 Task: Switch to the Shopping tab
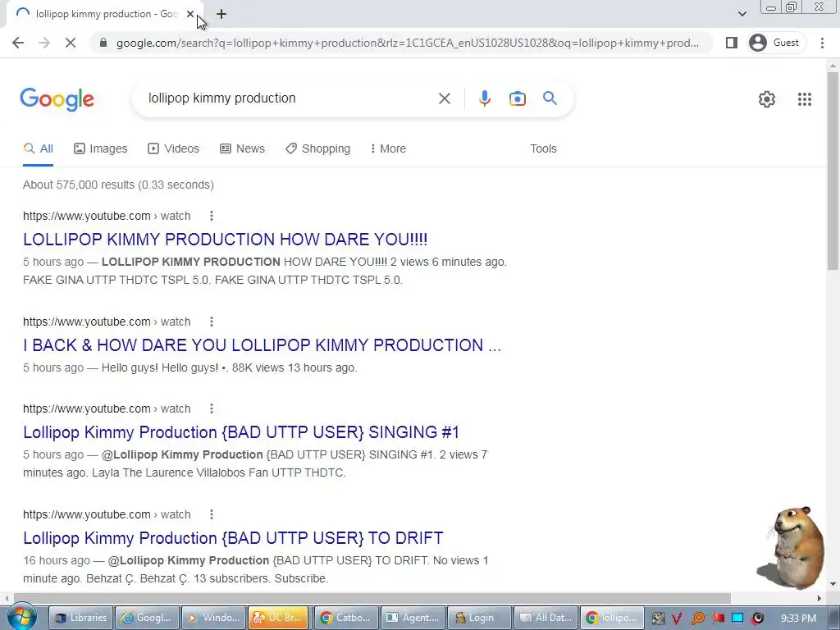(317, 149)
